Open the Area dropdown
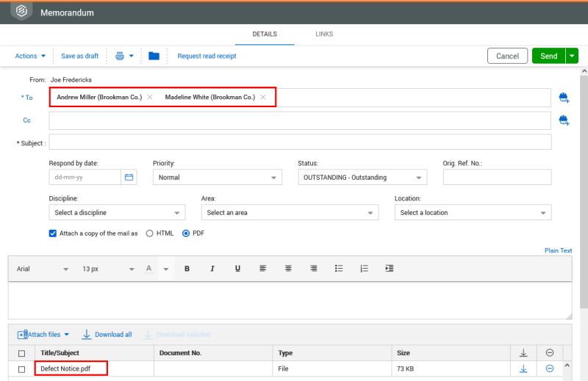 pyautogui.click(x=290, y=212)
